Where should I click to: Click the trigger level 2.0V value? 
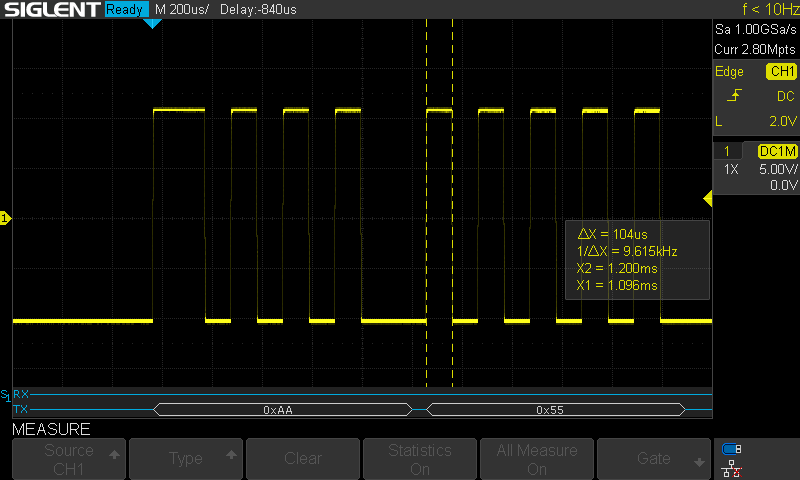pos(783,121)
